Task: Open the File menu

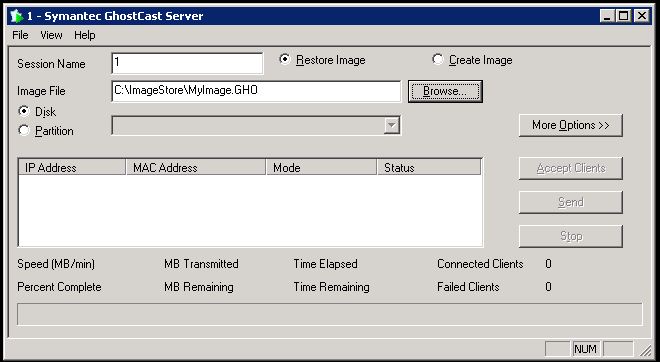Action: (20, 35)
